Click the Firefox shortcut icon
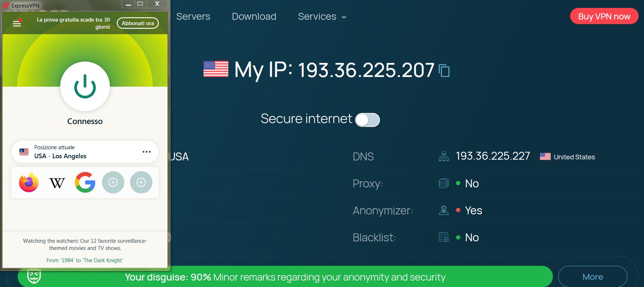The height and width of the screenshot is (287, 644). [29, 182]
